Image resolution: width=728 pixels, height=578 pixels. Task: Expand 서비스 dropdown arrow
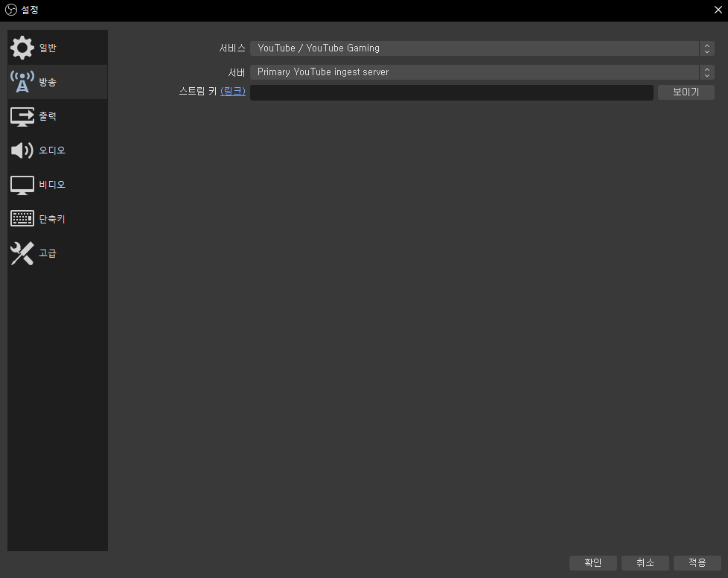click(x=706, y=48)
